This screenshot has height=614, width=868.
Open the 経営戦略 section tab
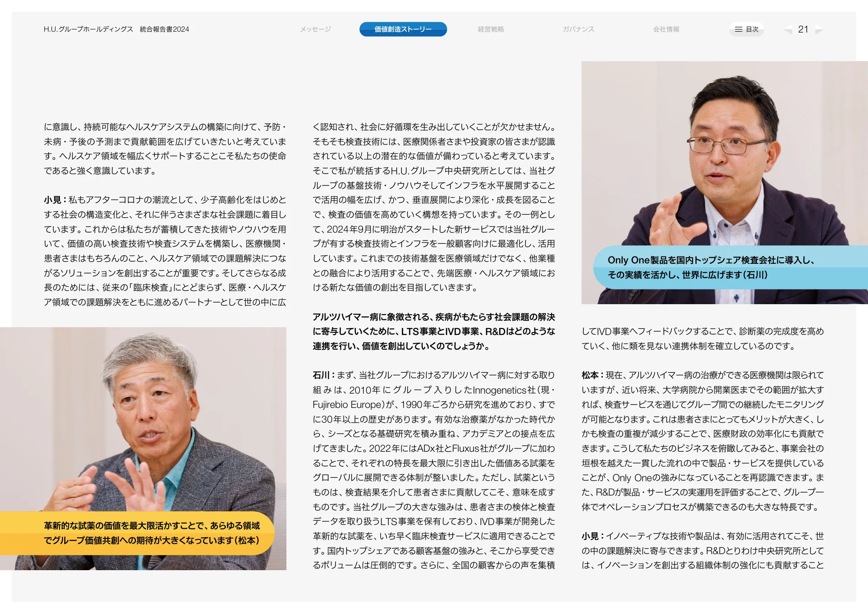491,29
